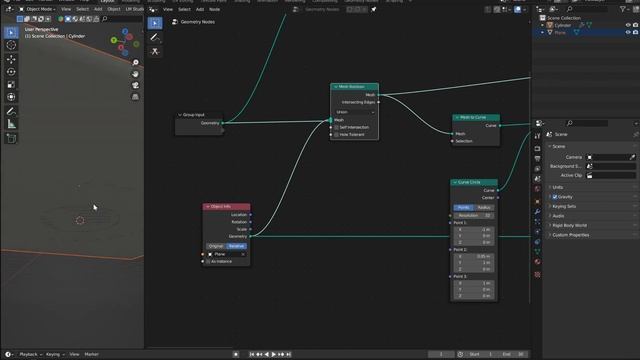
Task: Open the Object Data properties tab icon
Action: click(x=538, y=252)
